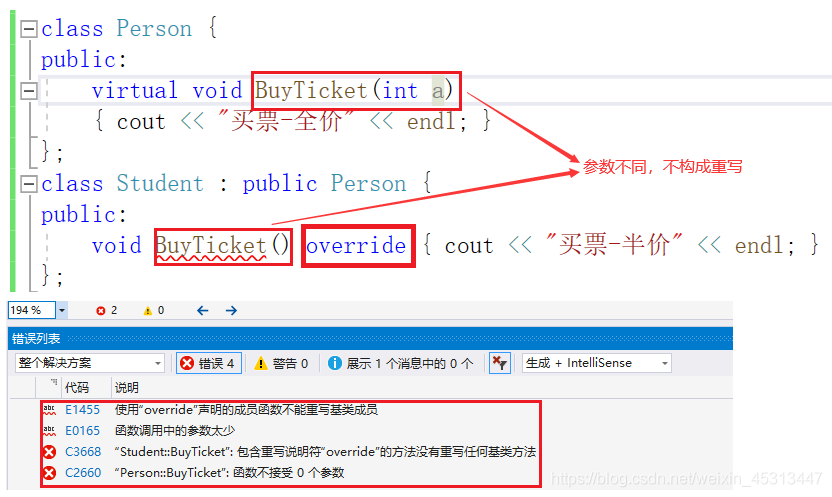Go to previous issue with left arrow
Screen dimensions: 832x497
coord(203,310)
